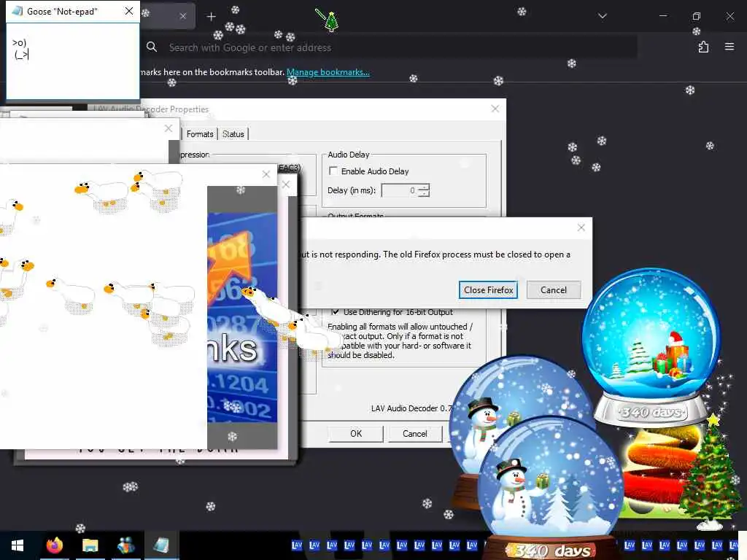
Task: Click inside the Goose Not-epad text area
Action: coord(73,61)
